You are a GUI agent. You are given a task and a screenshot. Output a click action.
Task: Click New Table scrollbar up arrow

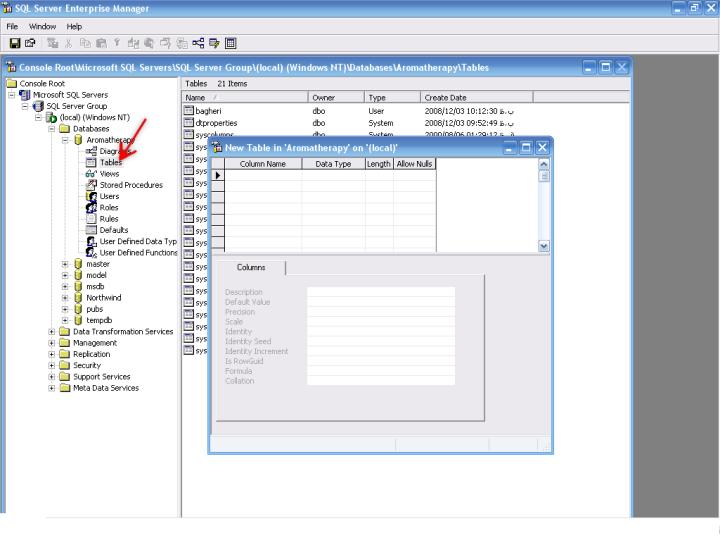544,164
